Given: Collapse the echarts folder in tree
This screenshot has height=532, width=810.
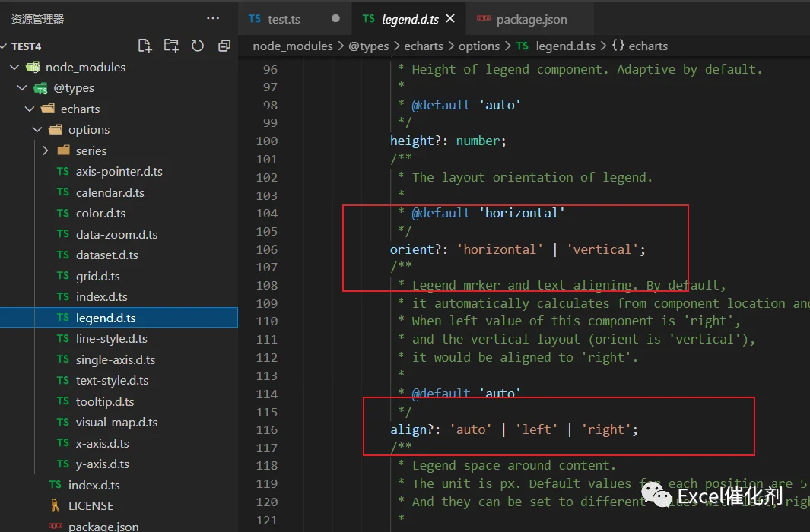Looking at the screenshot, I should point(30,109).
